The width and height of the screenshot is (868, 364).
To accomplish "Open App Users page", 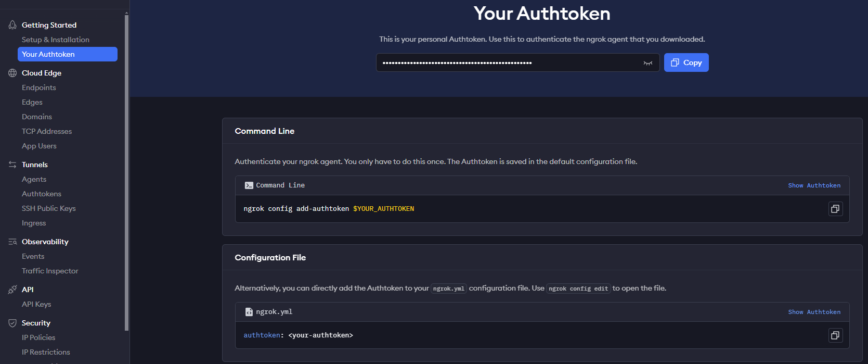I will tap(39, 146).
